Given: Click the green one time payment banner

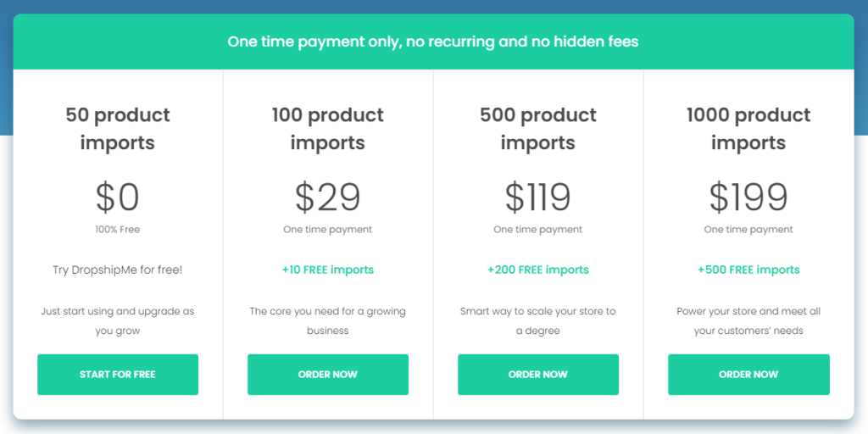Looking at the screenshot, I should (433, 42).
